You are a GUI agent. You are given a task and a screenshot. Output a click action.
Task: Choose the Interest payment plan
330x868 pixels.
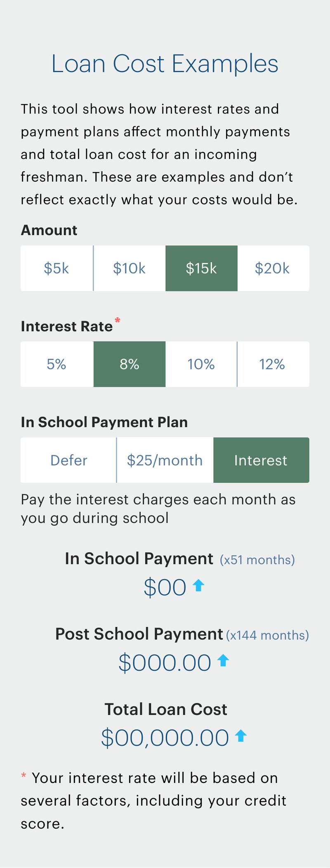[x=261, y=460]
